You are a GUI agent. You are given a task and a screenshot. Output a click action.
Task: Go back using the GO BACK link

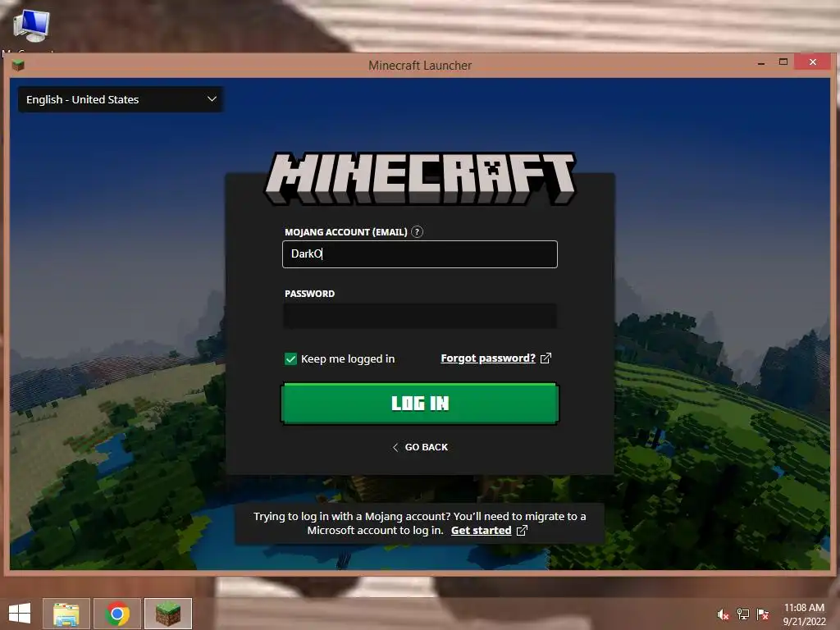pos(420,447)
